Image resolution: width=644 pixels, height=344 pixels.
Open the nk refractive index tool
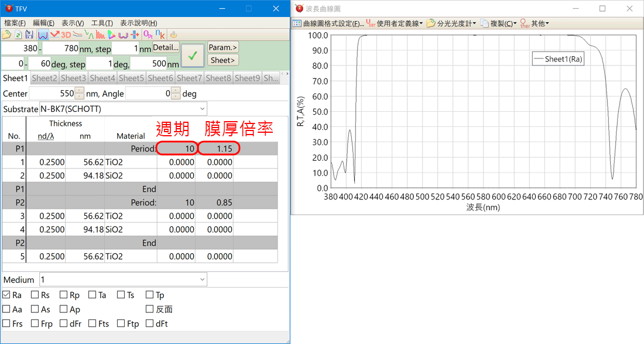pos(159,35)
